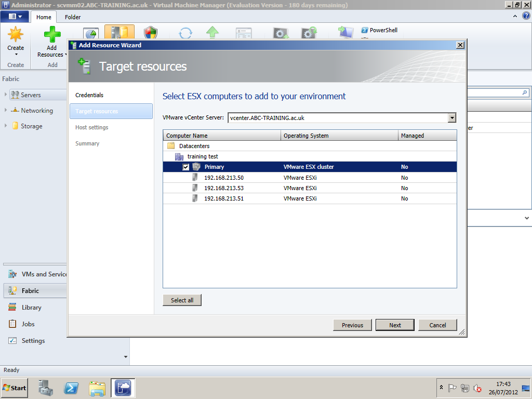
Task: Click the navigation pane options arrow
Action: [126, 357]
